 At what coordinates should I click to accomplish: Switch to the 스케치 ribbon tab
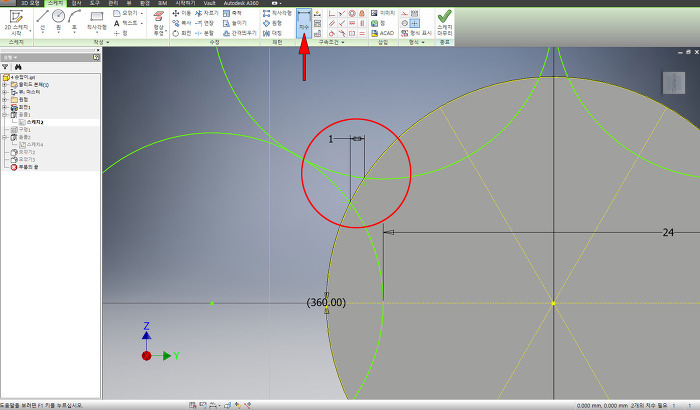55,3
